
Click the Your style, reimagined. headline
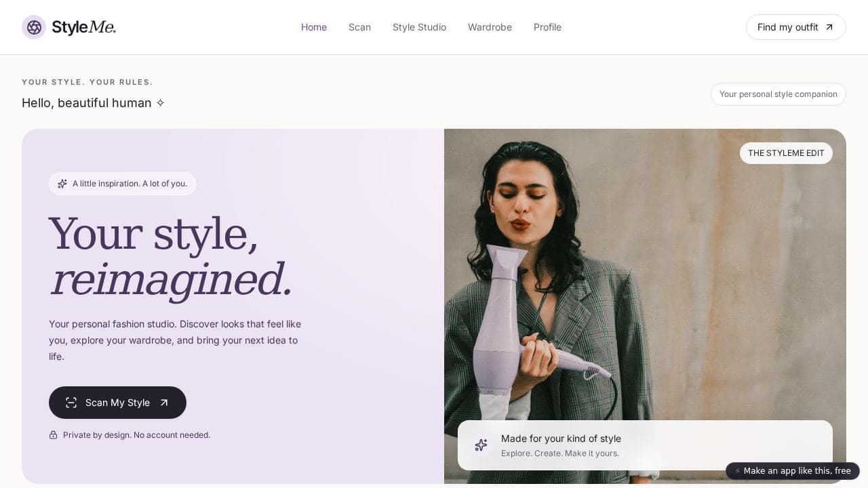point(170,256)
